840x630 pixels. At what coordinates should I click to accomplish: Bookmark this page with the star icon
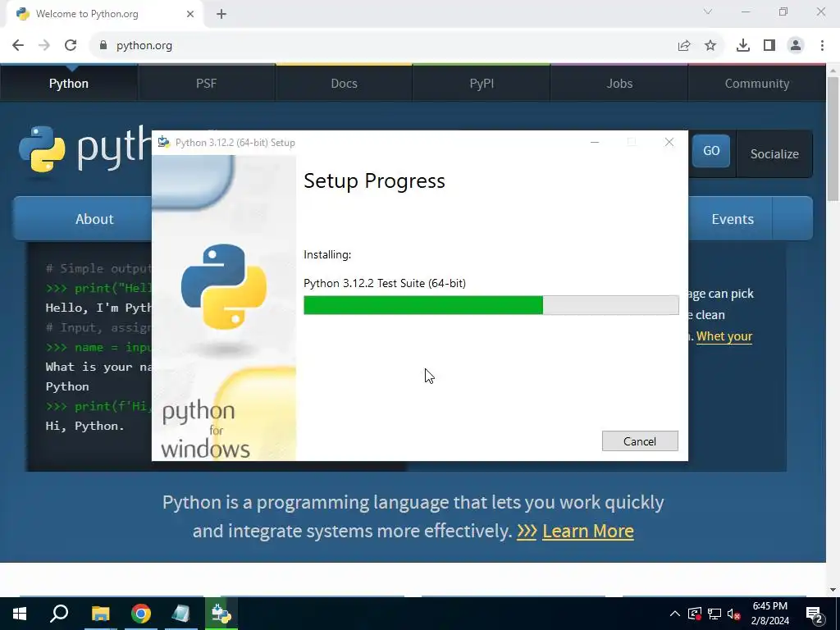click(710, 46)
